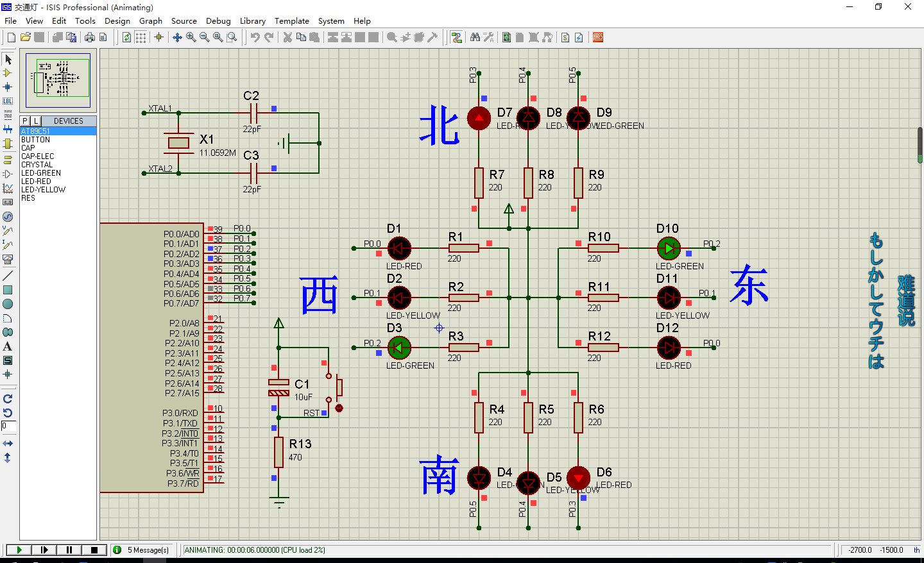
Task: View the 5 Message(s) log
Action: (x=142, y=550)
